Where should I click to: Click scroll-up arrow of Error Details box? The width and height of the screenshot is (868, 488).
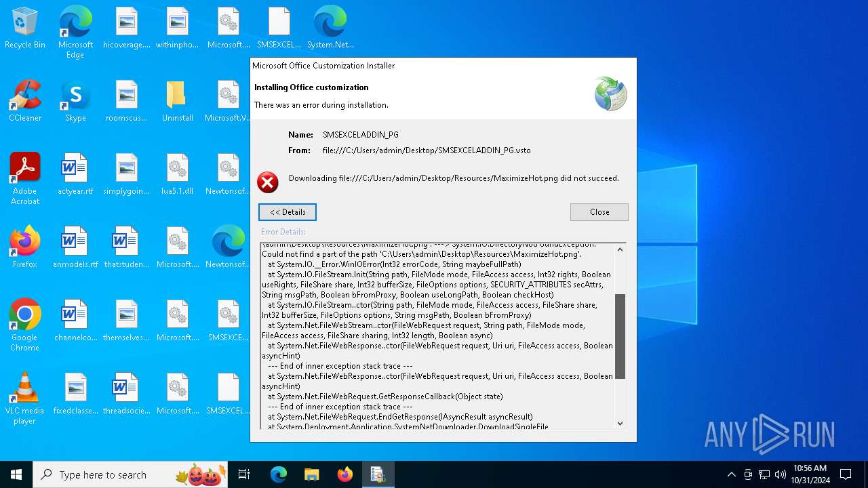(620, 249)
